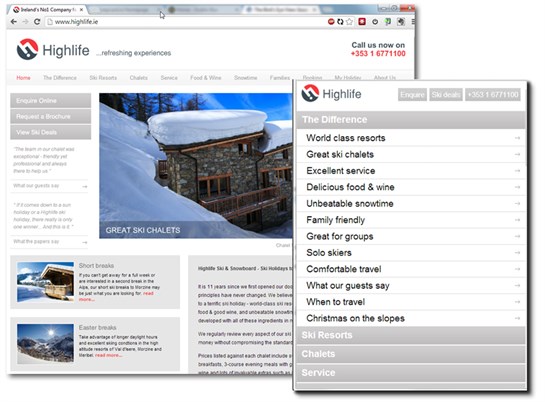
Task: Tap the +353 1 6771100 phone button
Action: 493,95
